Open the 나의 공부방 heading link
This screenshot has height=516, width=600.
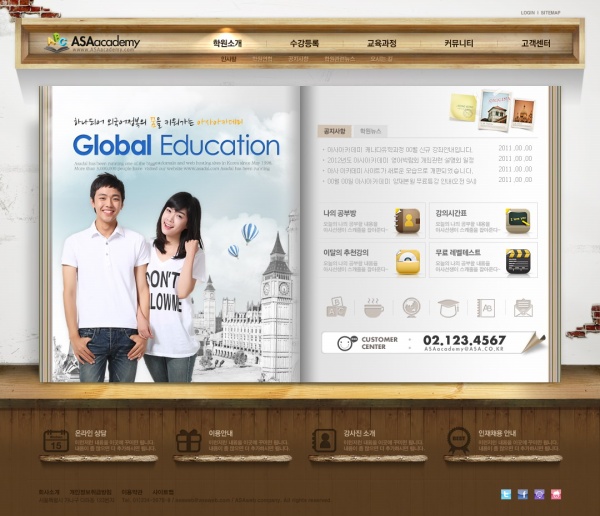click(340, 213)
